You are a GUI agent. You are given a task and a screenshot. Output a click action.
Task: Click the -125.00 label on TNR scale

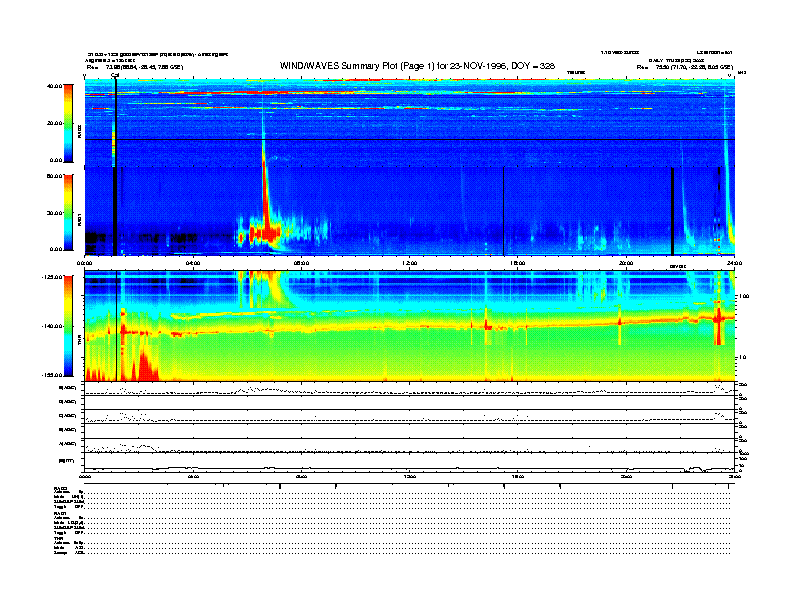[x=52, y=277]
